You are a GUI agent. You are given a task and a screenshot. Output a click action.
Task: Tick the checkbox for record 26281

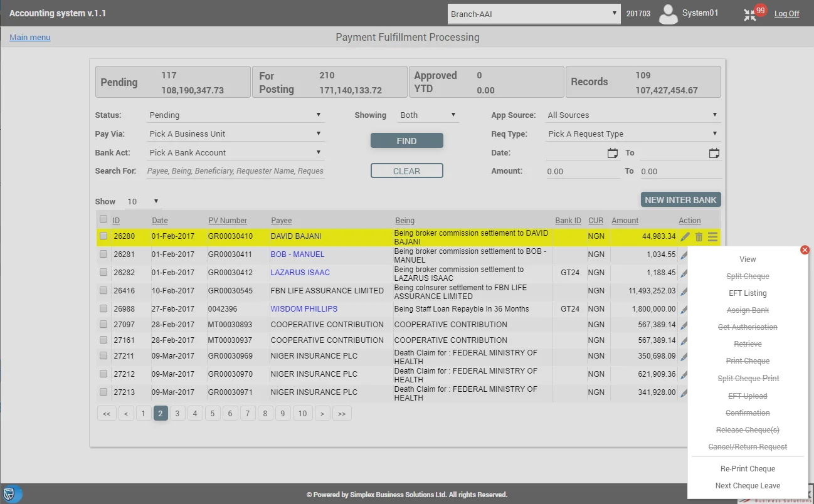click(x=103, y=255)
